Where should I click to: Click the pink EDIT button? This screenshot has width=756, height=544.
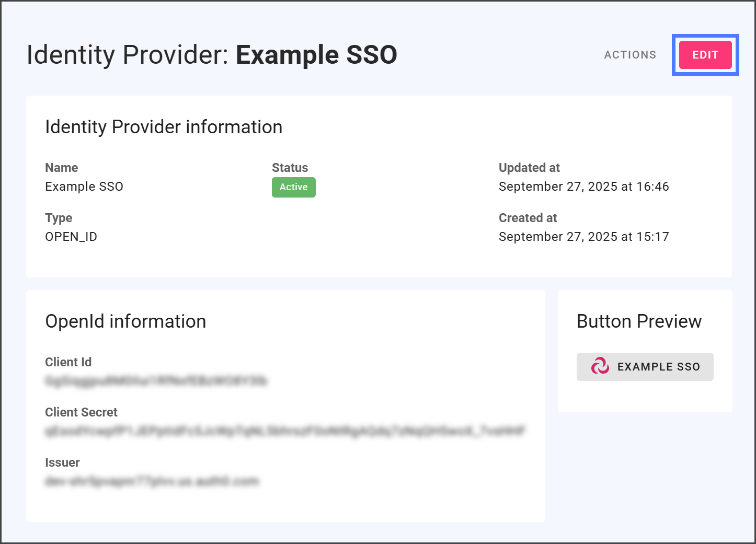coord(705,55)
